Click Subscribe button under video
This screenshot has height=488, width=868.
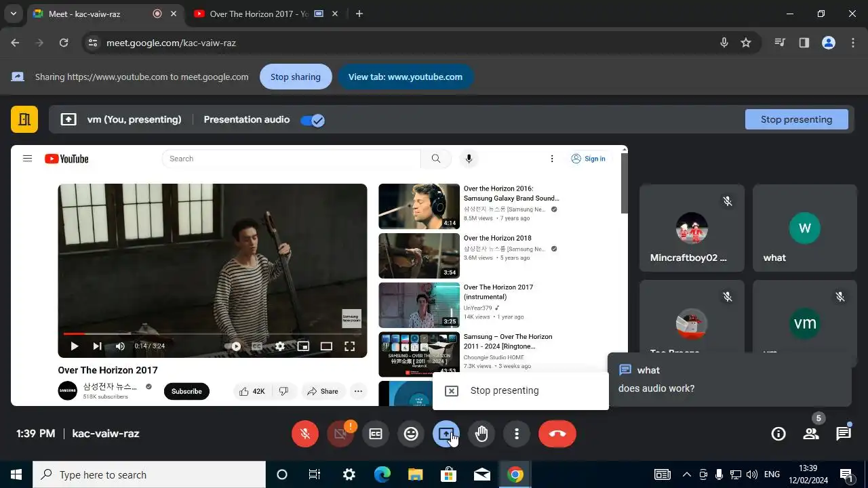coord(186,391)
